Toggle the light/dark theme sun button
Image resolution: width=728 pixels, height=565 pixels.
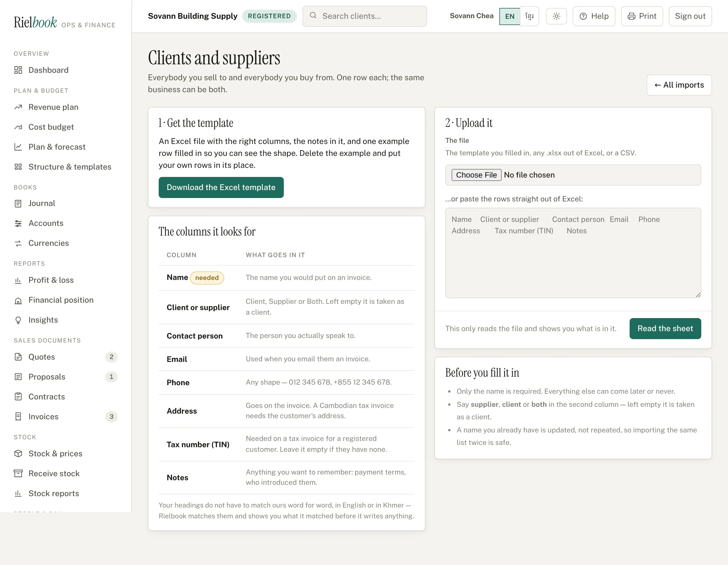(x=556, y=16)
